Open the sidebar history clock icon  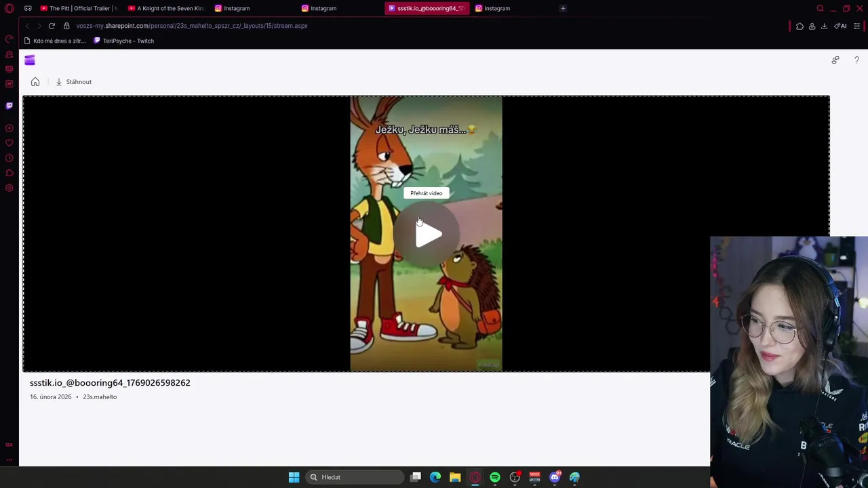(9, 158)
